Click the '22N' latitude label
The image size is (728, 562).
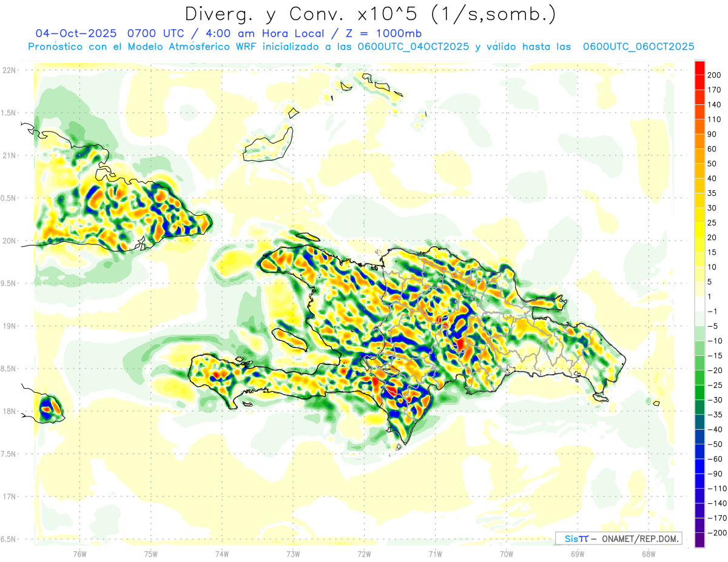click(8, 70)
